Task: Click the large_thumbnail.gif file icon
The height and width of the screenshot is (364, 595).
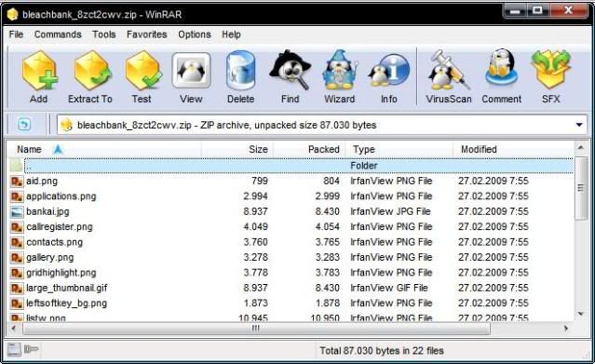Action: click(17, 288)
